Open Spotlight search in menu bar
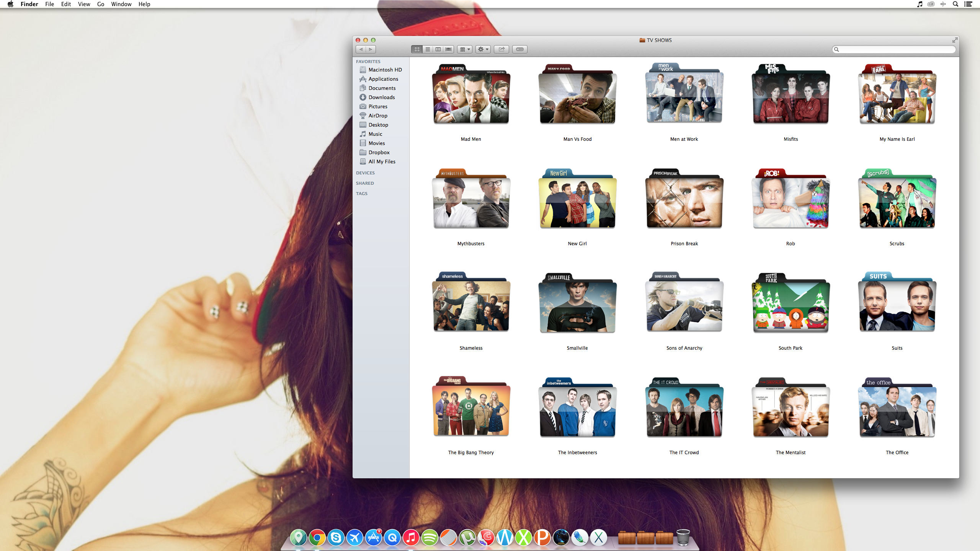The image size is (980, 551). [x=955, y=4]
